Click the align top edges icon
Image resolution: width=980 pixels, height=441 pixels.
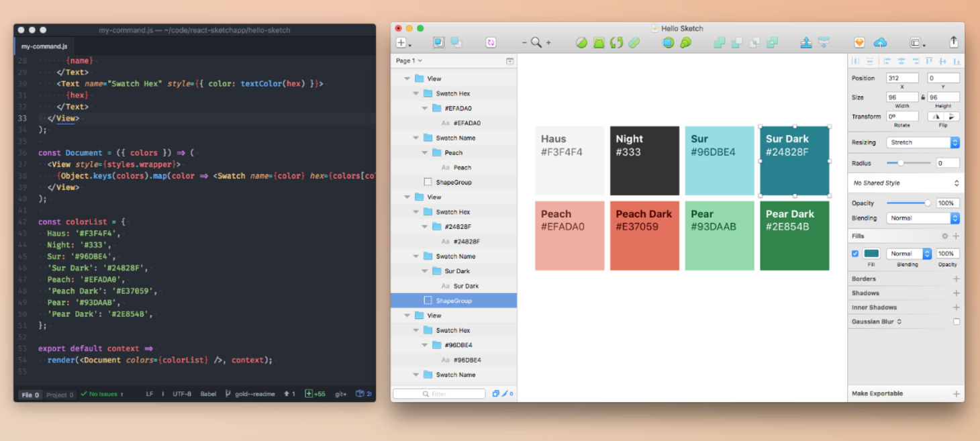click(x=929, y=61)
